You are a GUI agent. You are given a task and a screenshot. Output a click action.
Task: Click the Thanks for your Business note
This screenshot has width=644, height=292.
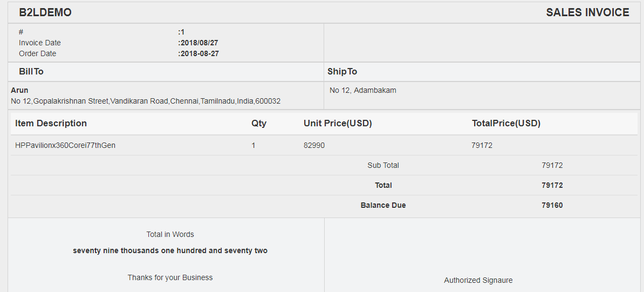coord(170,277)
